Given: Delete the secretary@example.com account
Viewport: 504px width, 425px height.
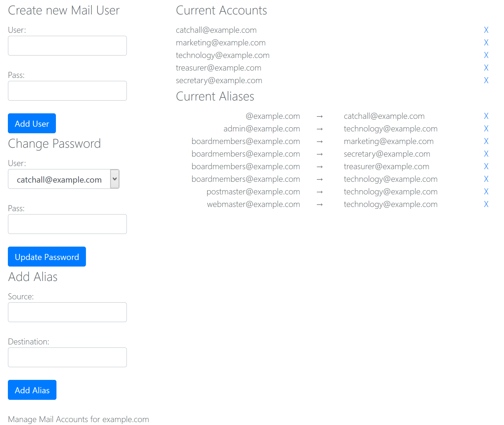Looking at the screenshot, I should [x=486, y=80].
